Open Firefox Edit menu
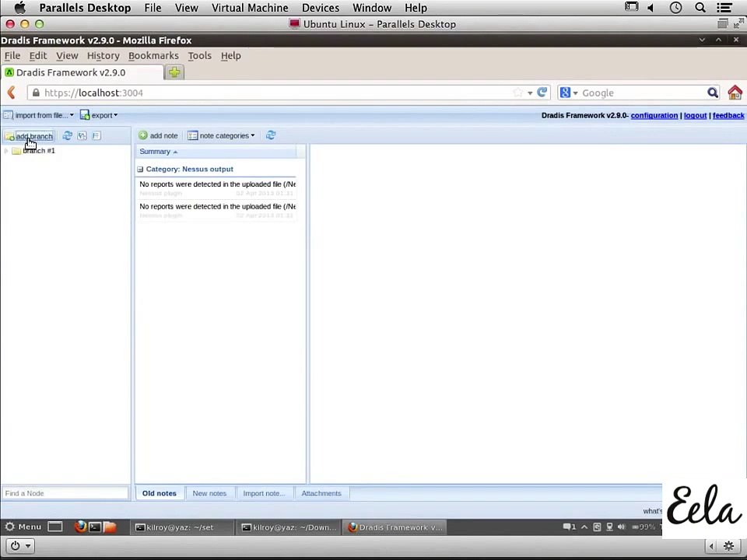This screenshot has height=560, width=747. pyautogui.click(x=38, y=56)
